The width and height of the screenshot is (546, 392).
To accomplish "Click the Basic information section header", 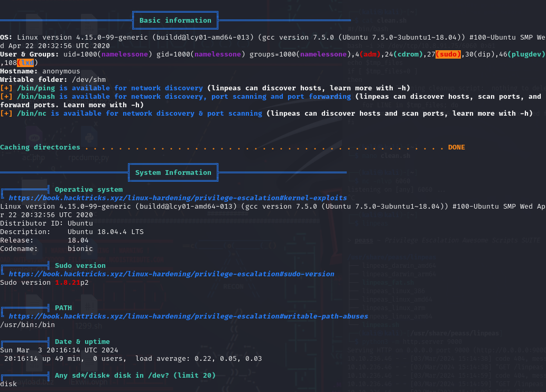I will coord(175,21).
